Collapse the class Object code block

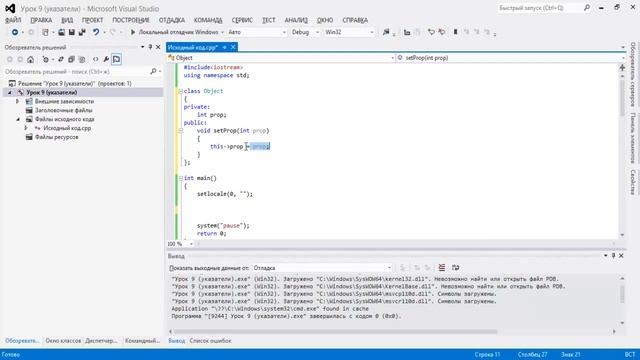(x=180, y=91)
